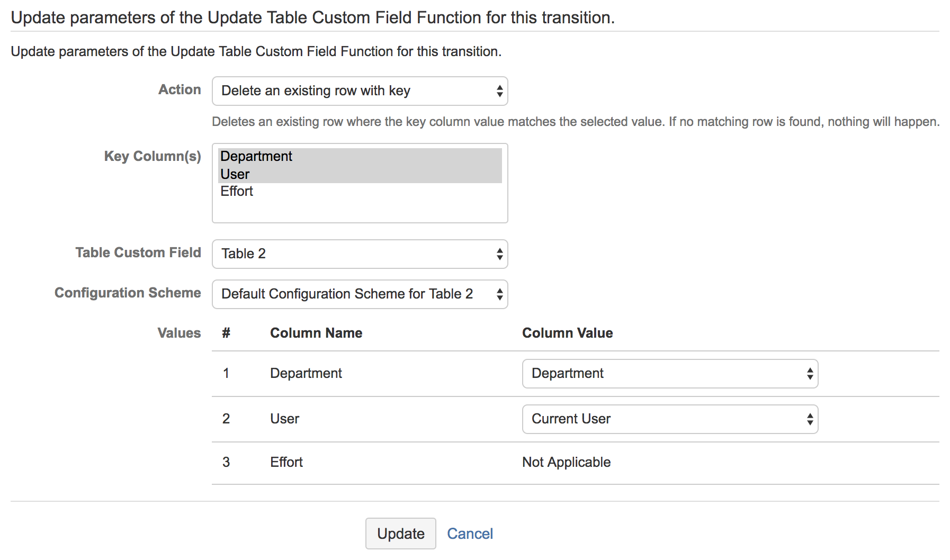Click the Update button
This screenshot has height=560, width=950.
point(400,534)
